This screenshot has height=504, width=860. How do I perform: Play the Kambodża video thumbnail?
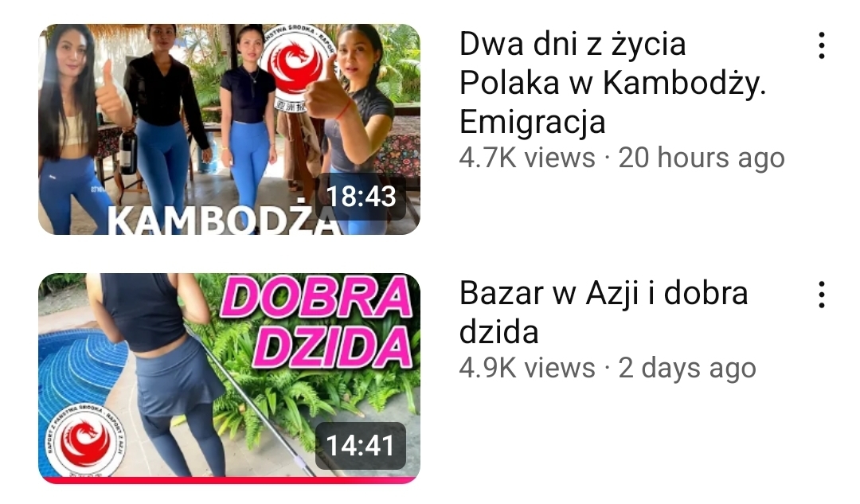click(x=229, y=130)
